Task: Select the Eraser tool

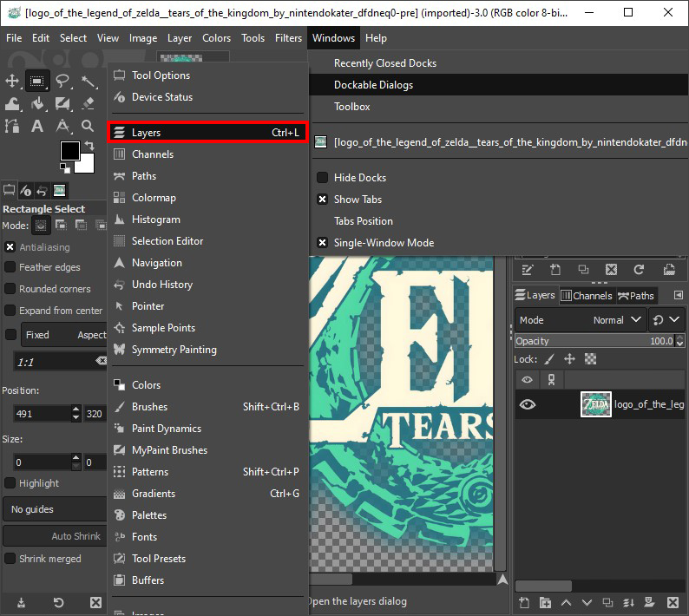Action: click(89, 104)
